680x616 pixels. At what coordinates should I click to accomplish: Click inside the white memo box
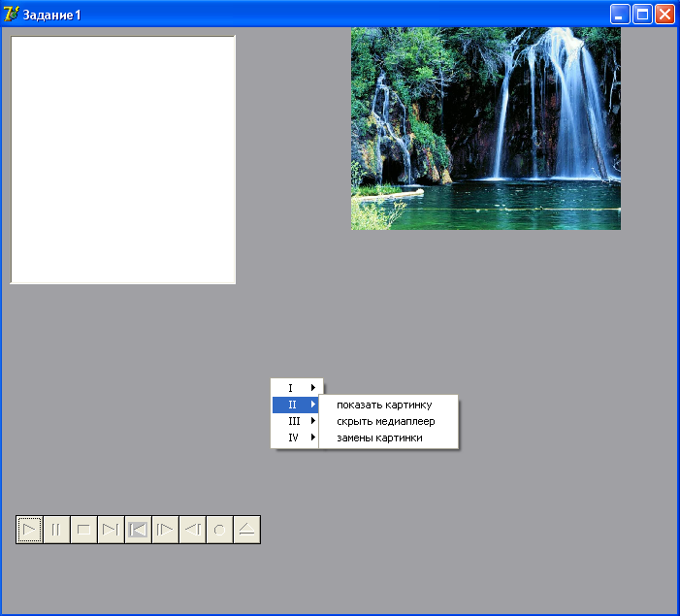(123, 160)
